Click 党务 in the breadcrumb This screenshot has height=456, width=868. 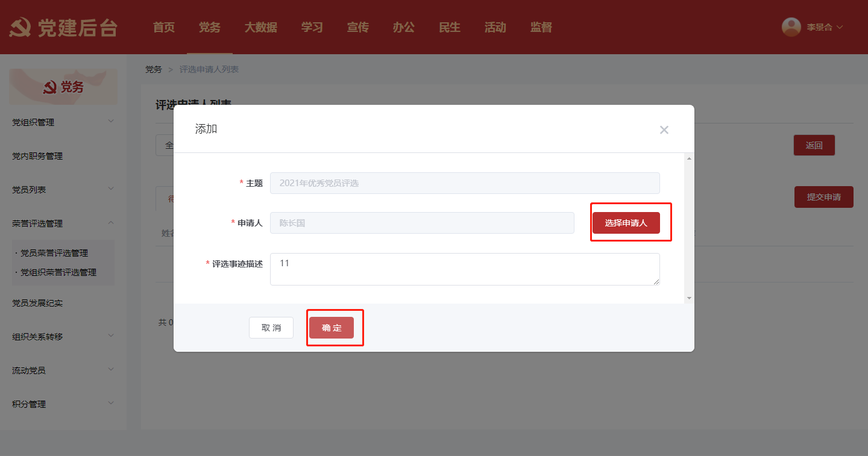click(x=154, y=69)
